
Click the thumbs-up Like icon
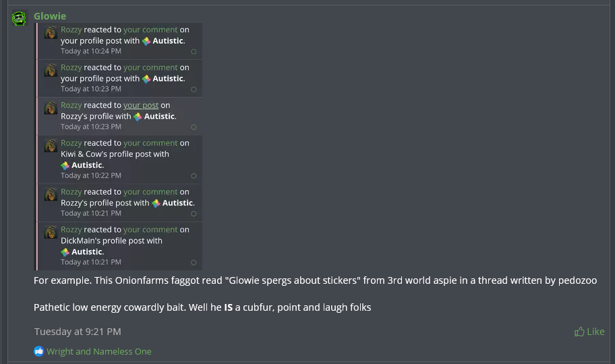tap(579, 332)
